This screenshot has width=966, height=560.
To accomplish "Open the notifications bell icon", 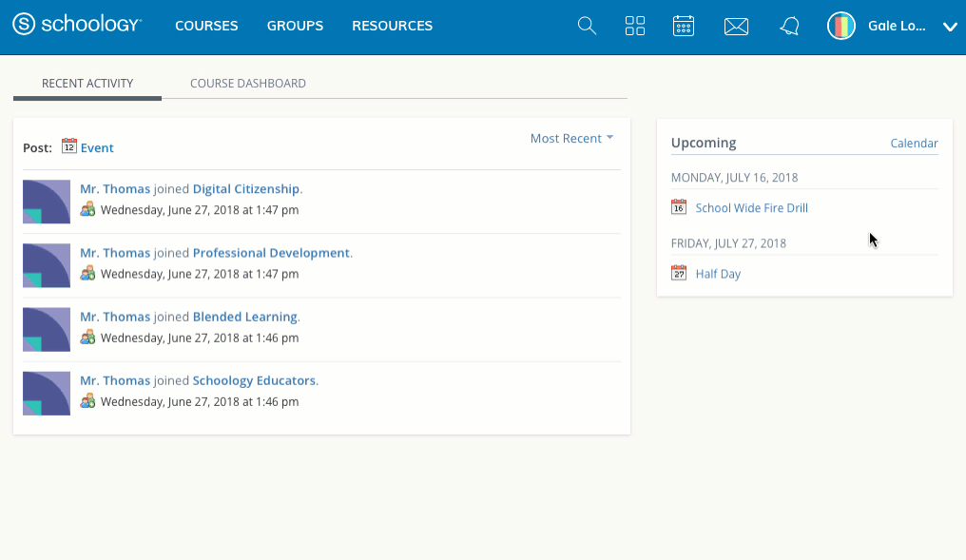I will click(789, 27).
